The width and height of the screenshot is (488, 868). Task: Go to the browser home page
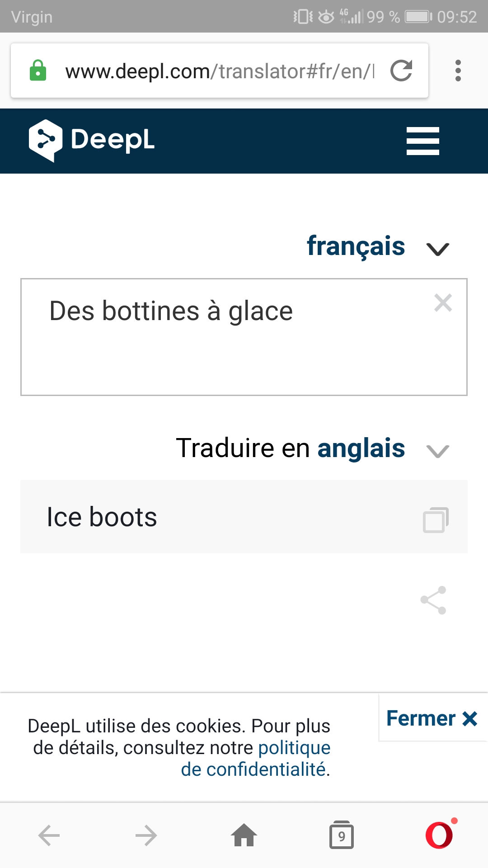(244, 835)
